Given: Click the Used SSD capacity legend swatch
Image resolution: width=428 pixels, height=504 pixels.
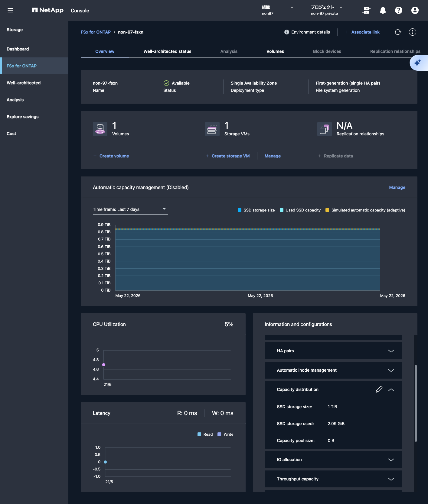Looking at the screenshot, I should pyautogui.click(x=282, y=210).
